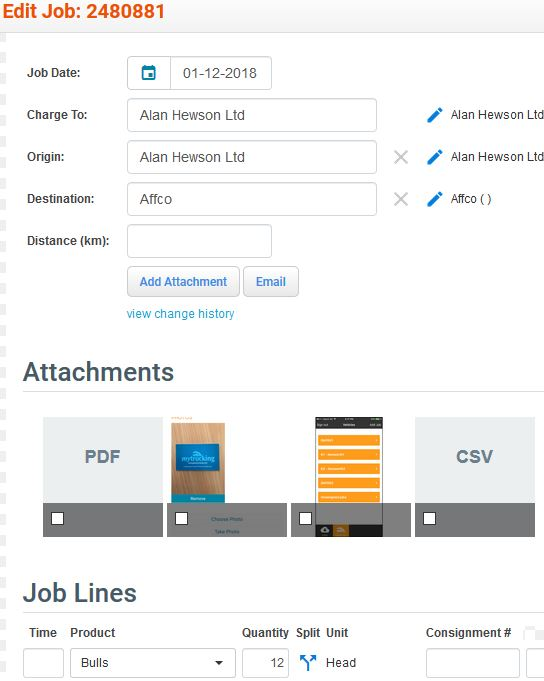
Task: Select the mytrucking photo attachment checkbox
Action: (181, 518)
